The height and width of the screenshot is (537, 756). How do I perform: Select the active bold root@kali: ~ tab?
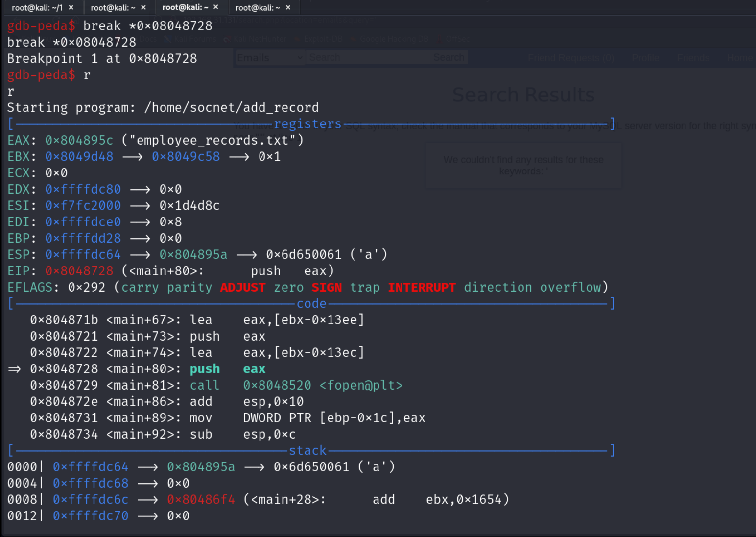coord(185,7)
